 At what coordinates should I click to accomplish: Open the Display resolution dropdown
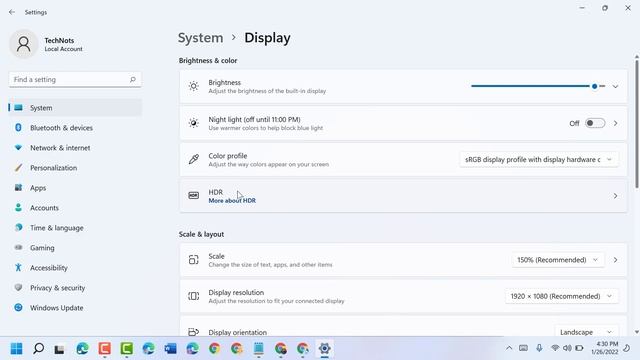coord(561,296)
